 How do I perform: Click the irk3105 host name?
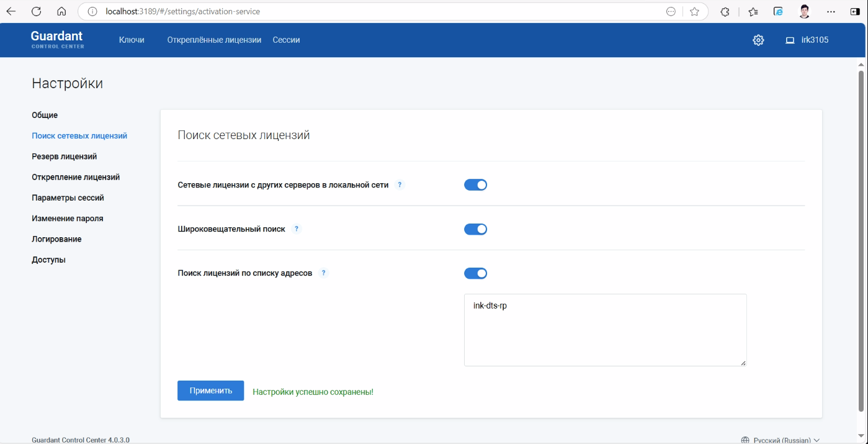(x=815, y=40)
